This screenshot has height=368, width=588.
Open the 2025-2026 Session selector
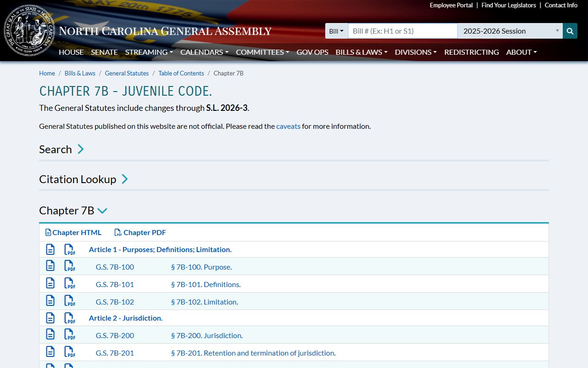pos(510,31)
